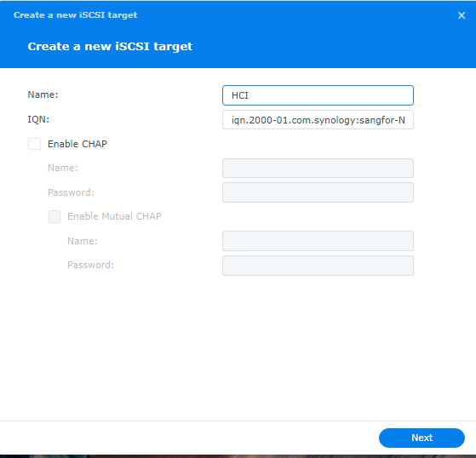
Task: Click the Next button
Action: (422, 438)
